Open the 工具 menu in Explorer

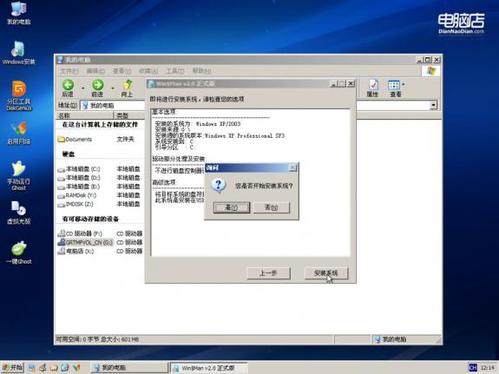[x=175, y=71]
